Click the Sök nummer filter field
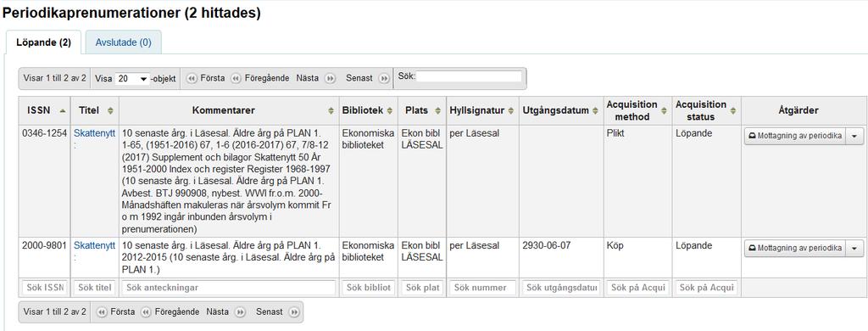The image size is (868, 331). (482, 288)
